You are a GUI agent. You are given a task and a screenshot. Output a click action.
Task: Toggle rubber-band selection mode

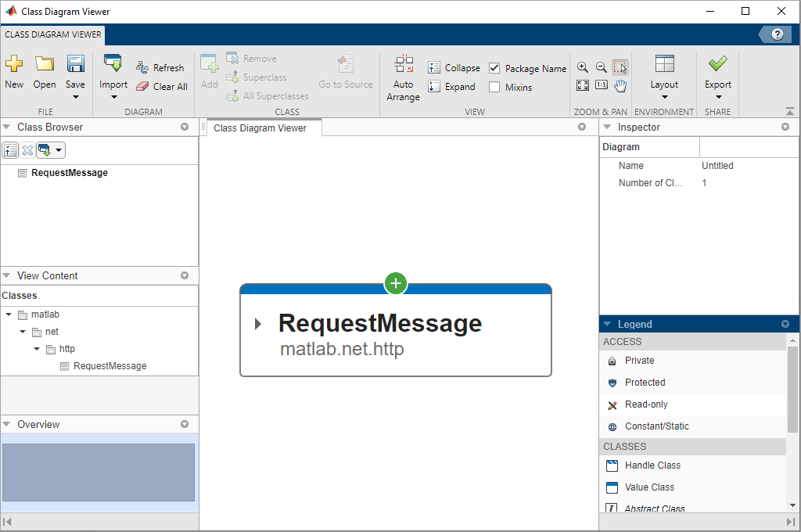(620, 67)
